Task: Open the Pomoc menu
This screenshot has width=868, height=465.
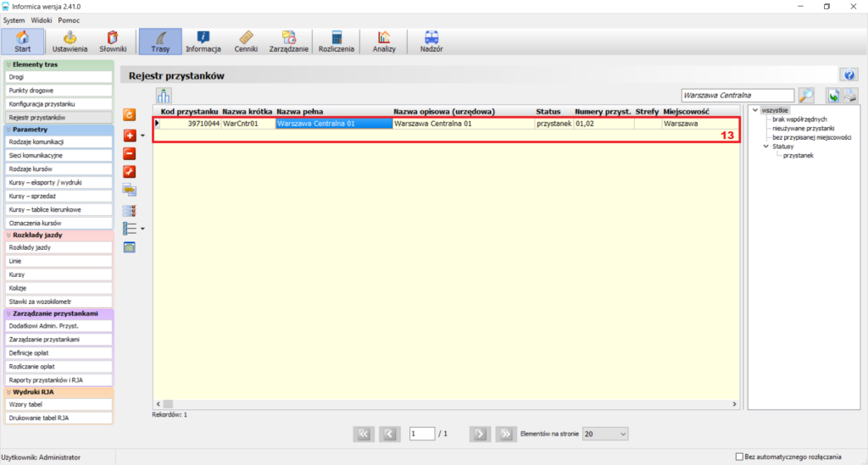Action: point(69,20)
